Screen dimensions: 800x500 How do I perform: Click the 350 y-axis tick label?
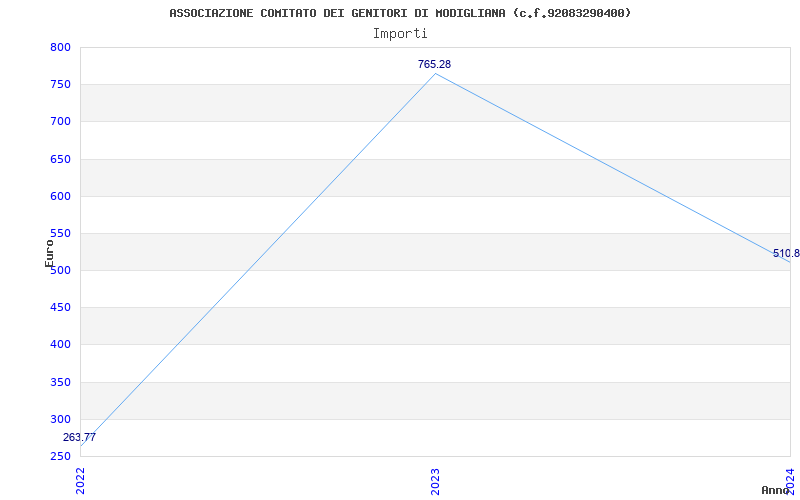pyautogui.click(x=60, y=382)
